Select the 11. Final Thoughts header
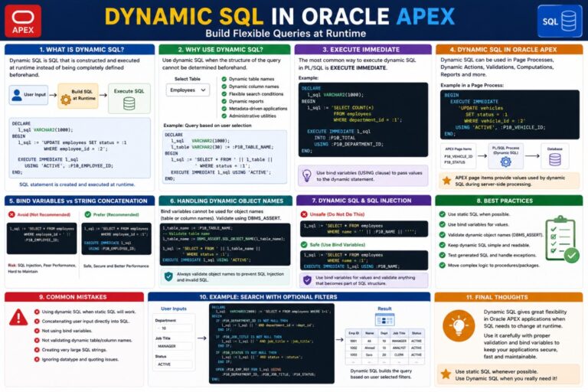The width and height of the screenshot is (588, 392). [x=509, y=297]
